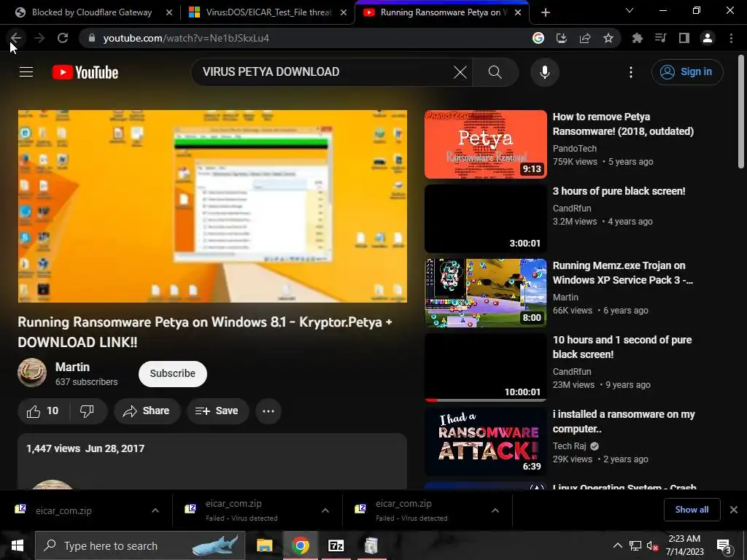Open more actions ellipsis under video
Image resolution: width=747 pixels, height=560 pixels.
[268, 411]
